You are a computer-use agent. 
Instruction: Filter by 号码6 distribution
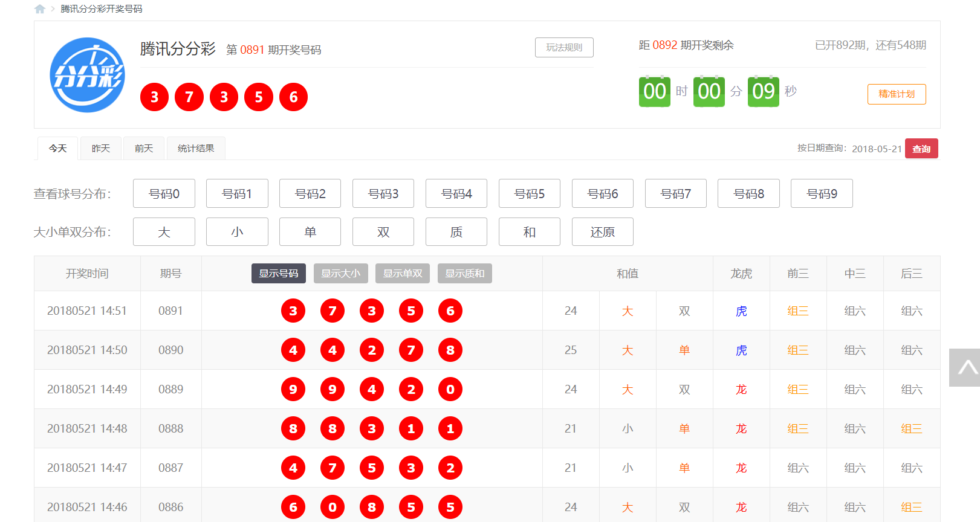pyautogui.click(x=603, y=193)
